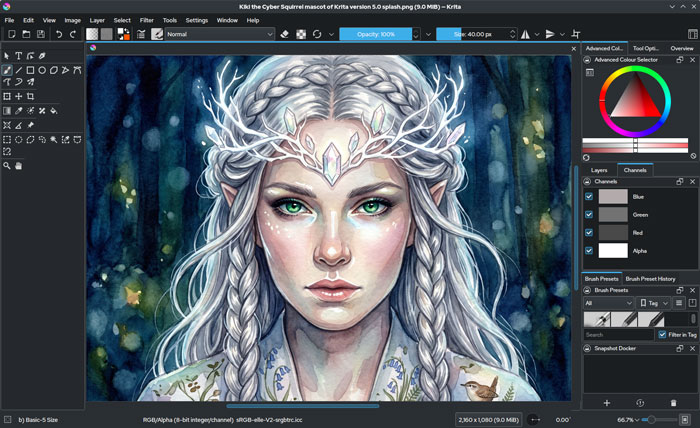This screenshot has width=700, height=428.
Task: Select the Text tool in the toolbox
Action: [x=18, y=56]
